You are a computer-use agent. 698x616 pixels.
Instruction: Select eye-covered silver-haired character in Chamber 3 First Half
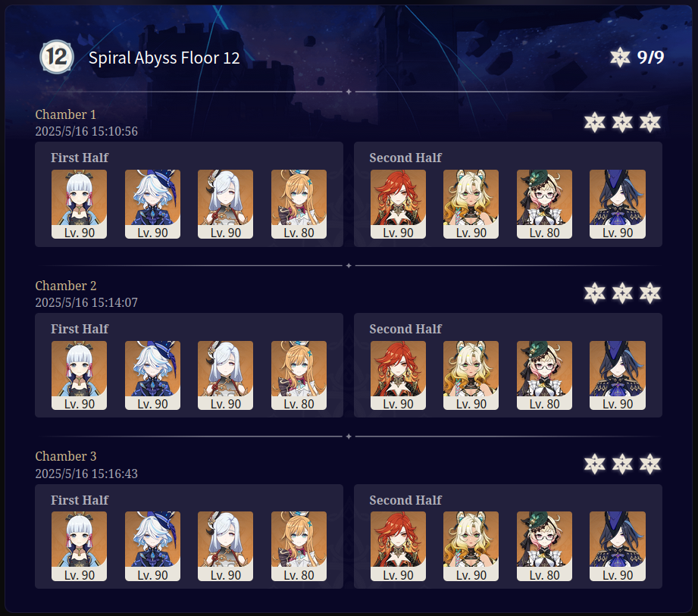pyautogui.click(x=225, y=546)
